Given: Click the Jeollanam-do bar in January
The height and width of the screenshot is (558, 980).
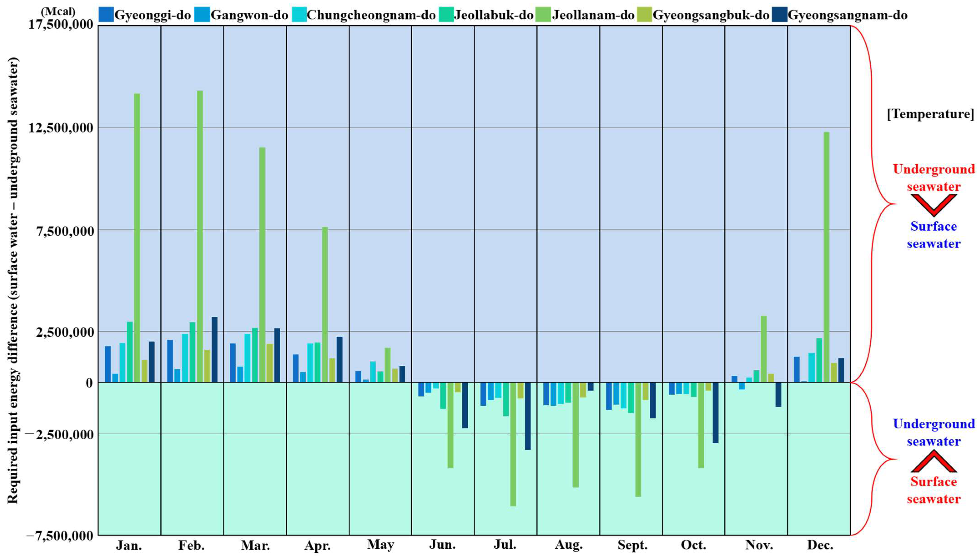Looking at the screenshot, I should (x=137, y=238).
